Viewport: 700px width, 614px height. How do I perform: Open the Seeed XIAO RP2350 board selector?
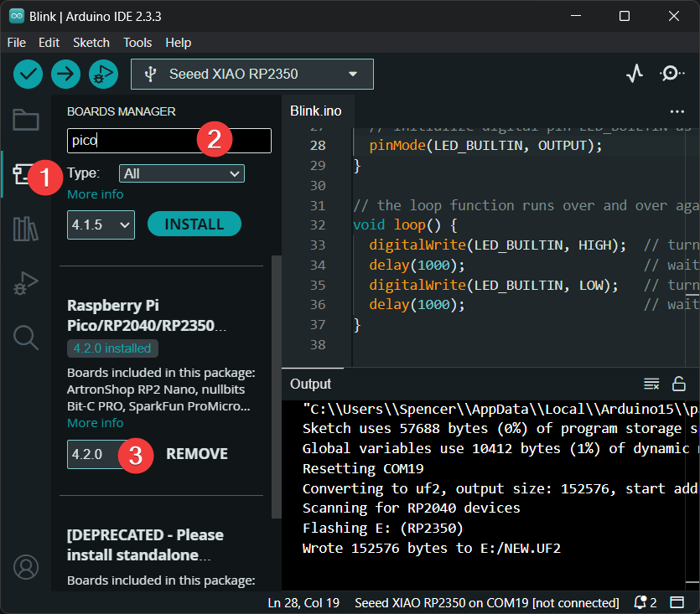(252, 74)
